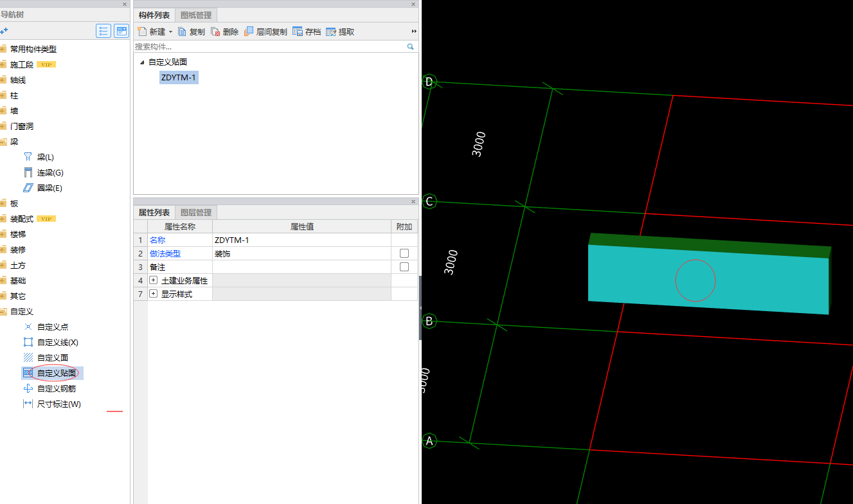The image size is (853, 504).
Task: Click the 自定义钢筋 rebar icon
Action: pyautogui.click(x=28, y=388)
